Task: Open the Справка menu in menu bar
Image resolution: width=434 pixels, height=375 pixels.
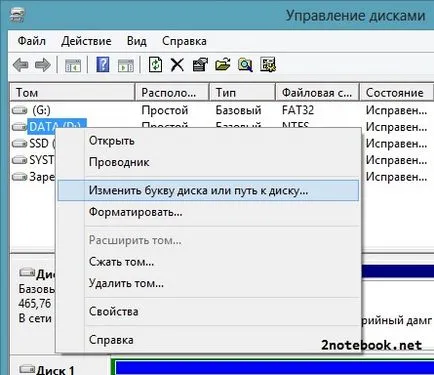Action: pyautogui.click(x=184, y=41)
